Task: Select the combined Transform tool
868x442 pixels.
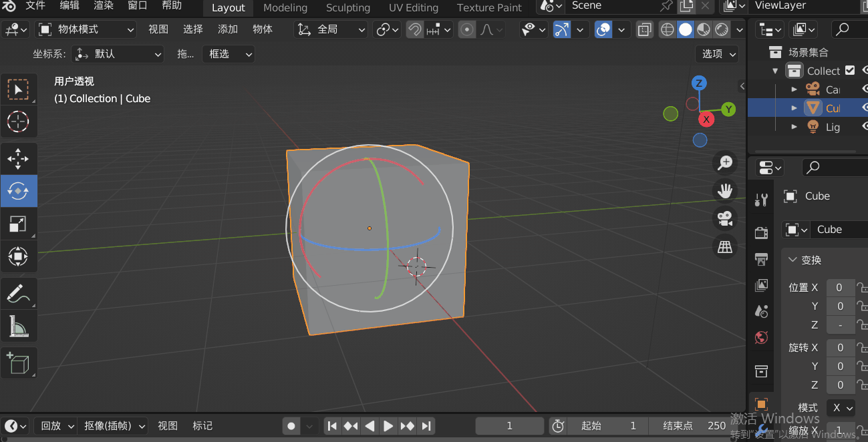Action: pyautogui.click(x=18, y=256)
